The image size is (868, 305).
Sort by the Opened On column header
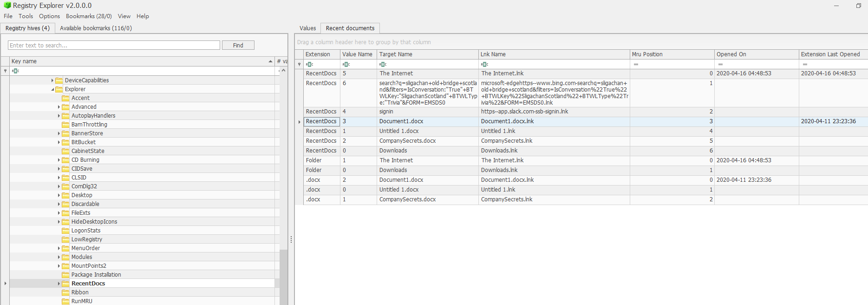click(757, 54)
